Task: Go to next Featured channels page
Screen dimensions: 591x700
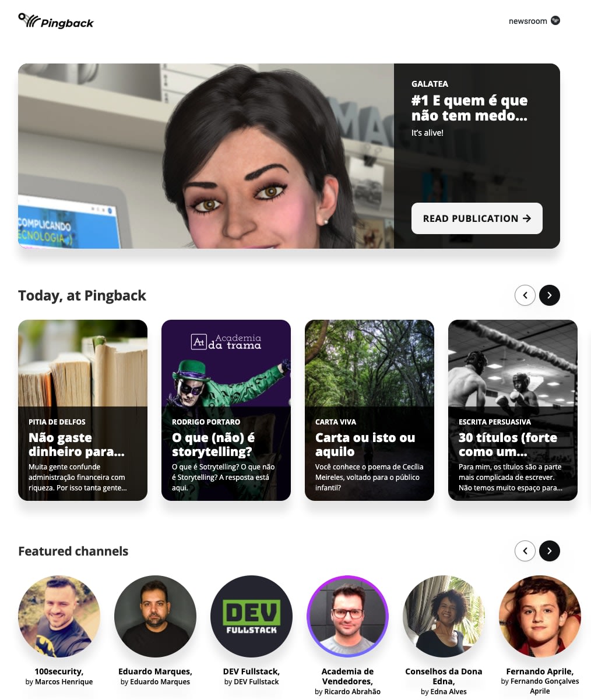Action: [550, 551]
